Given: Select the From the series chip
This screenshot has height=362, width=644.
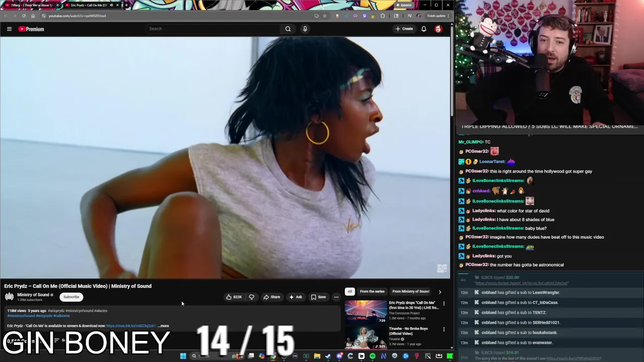Looking at the screenshot, I should 372,292.
